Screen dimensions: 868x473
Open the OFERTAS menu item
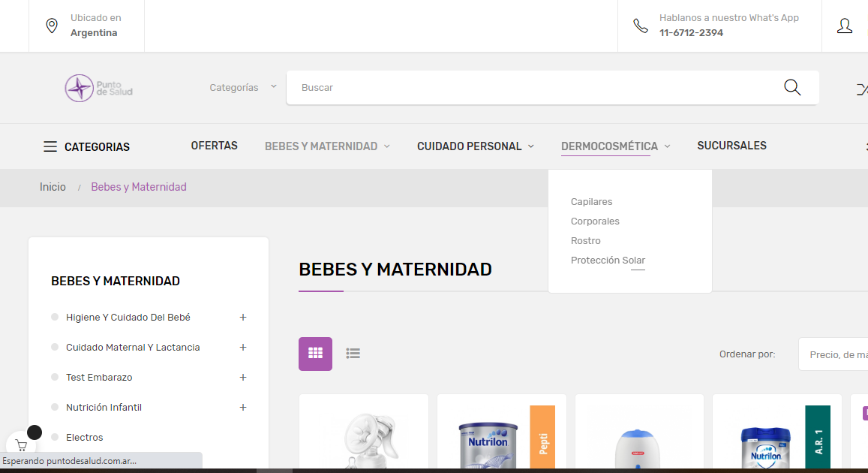pyautogui.click(x=215, y=146)
